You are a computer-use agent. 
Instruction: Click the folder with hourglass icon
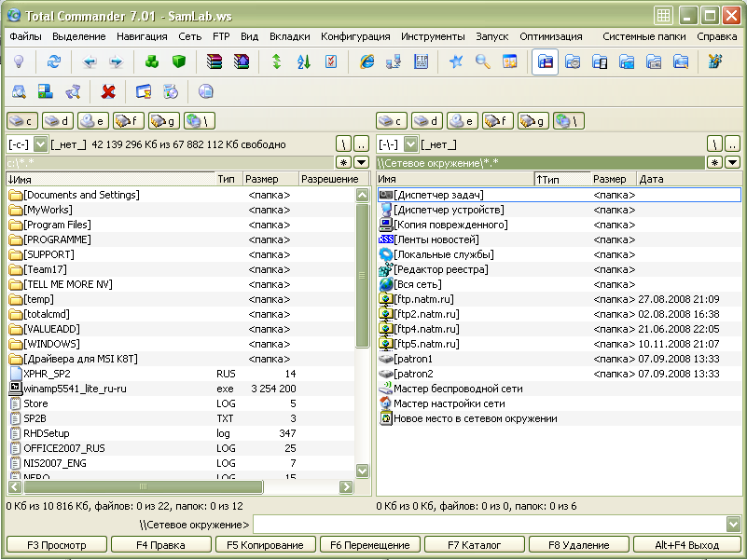144,91
